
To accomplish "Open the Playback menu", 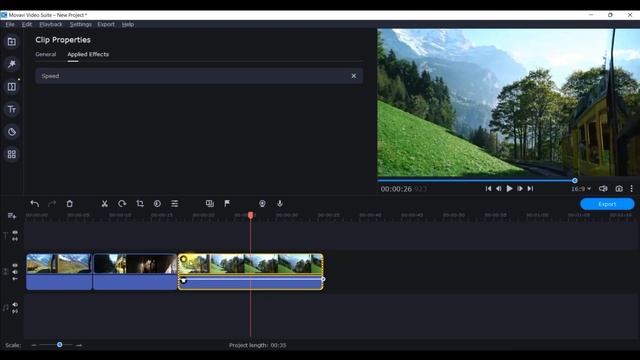I will tap(51, 24).
